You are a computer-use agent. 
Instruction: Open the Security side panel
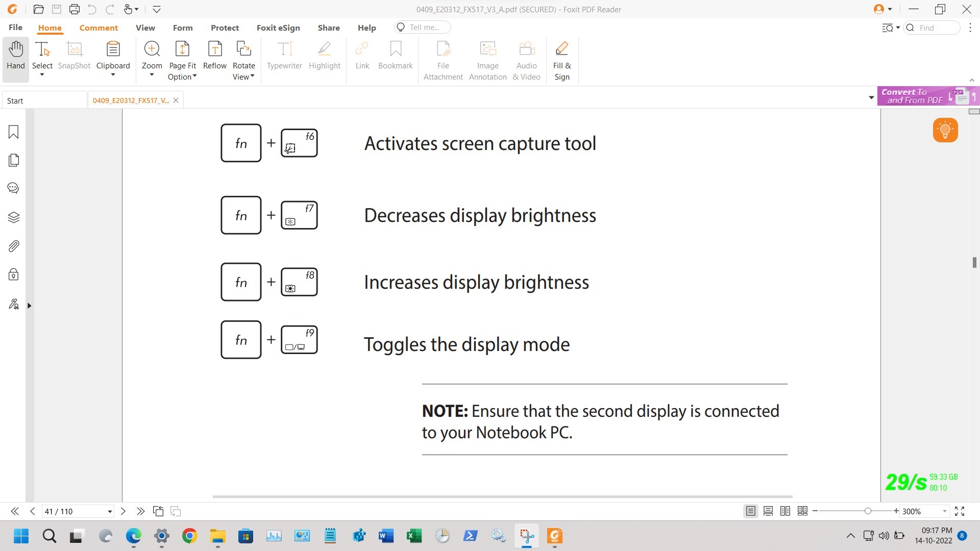(14, 275)
